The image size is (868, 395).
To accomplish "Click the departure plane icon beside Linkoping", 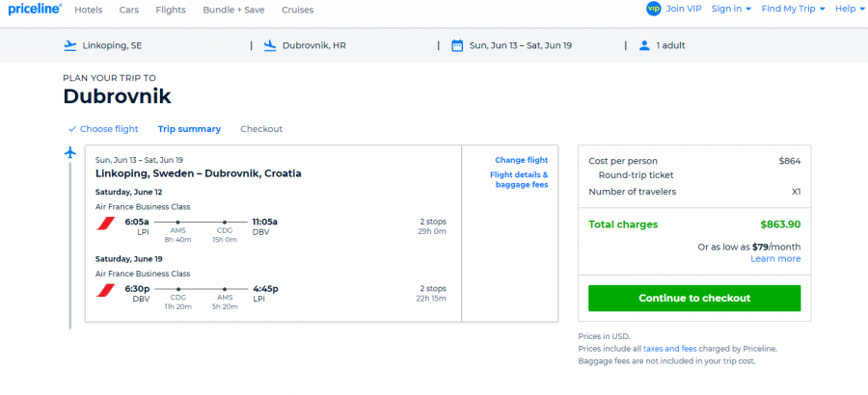I will click(68, 45).
